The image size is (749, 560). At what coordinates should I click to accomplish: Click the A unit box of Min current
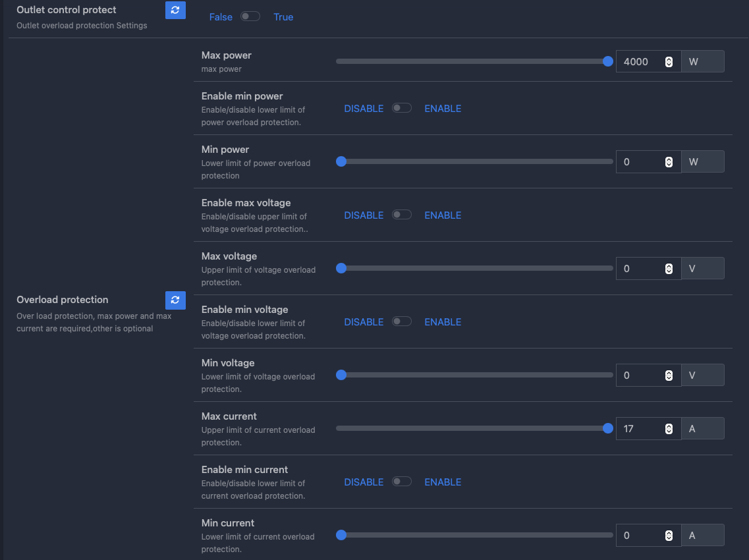point(703,535)
